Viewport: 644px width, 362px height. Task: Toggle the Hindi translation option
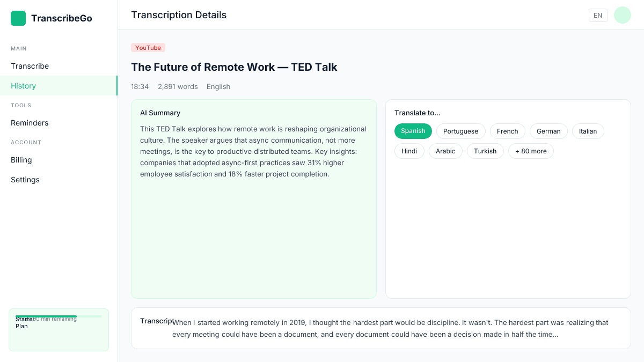409,151
